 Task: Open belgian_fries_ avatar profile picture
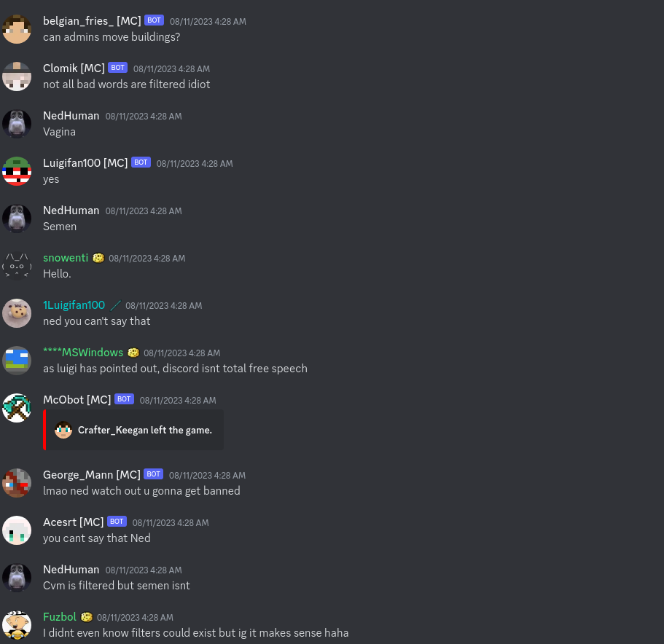pyautogui.click(x=17, y=29)
